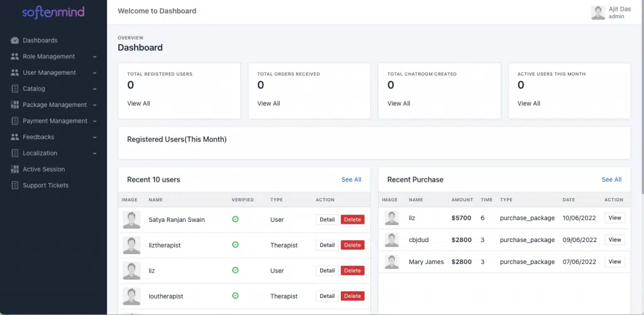Expand the Localization chevron
The height and width of the screenshot is (315, 644).
[94, 153]
